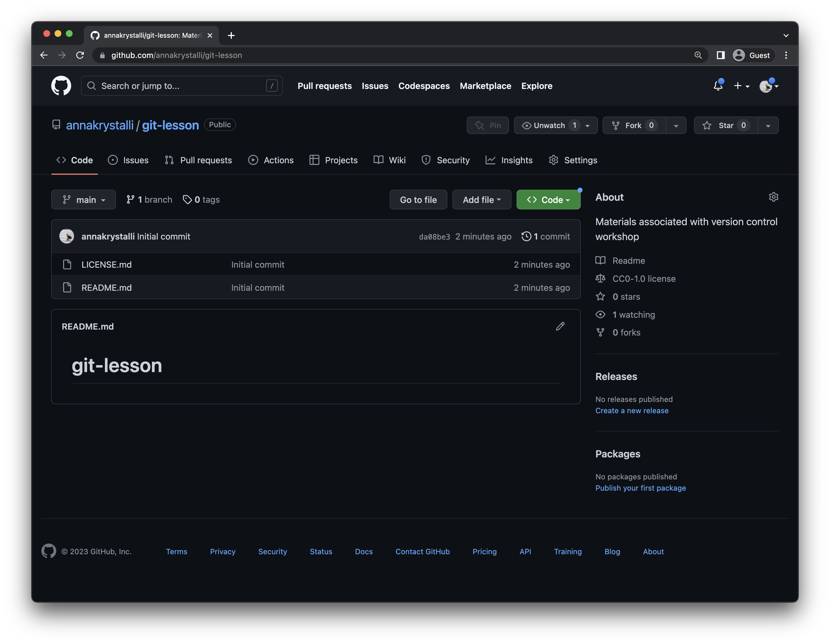
Task: Open Marketplace in top navigation
Action: pos(485,86)
